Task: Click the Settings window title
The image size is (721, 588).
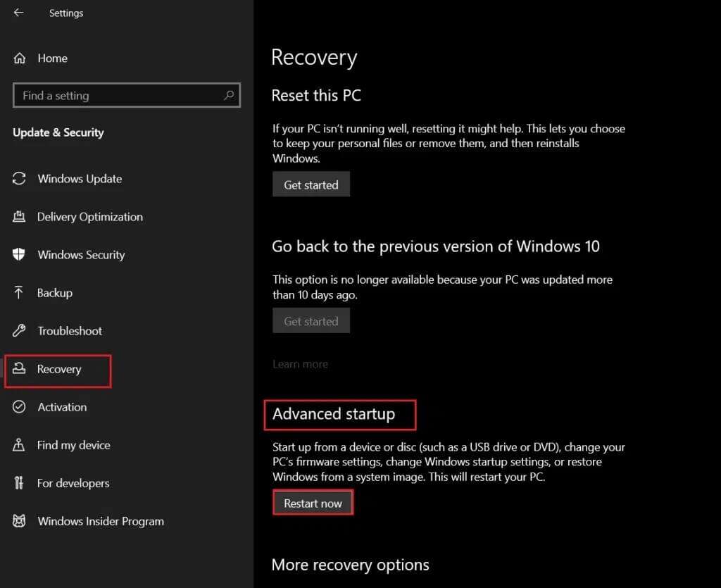Action: pyautogui.click(x=66, y=13)
